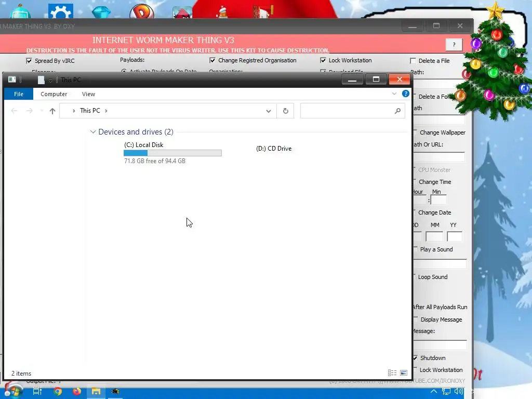Open the orange D desktop icon

tap(142, 11)
